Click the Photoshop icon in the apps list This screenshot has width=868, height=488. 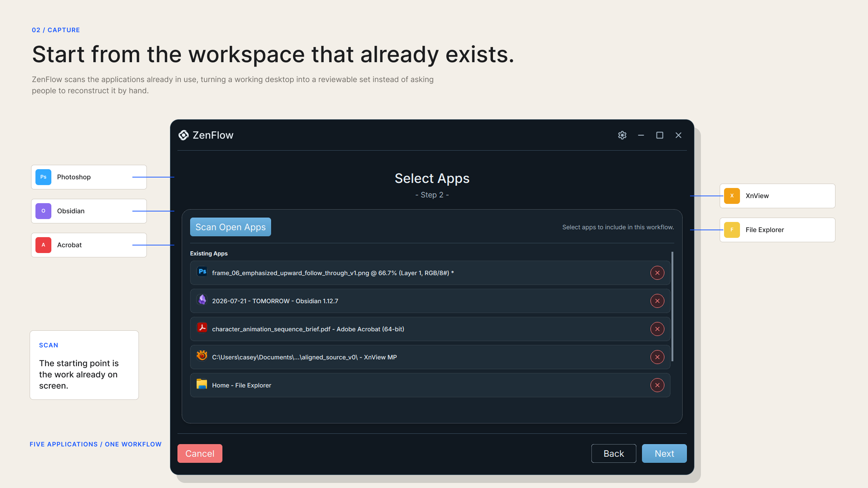(x=202, y=272)
